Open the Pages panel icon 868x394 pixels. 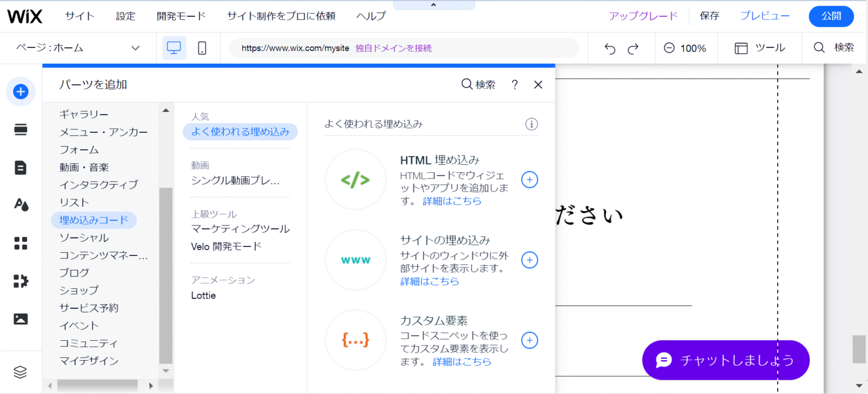(20, 167)
